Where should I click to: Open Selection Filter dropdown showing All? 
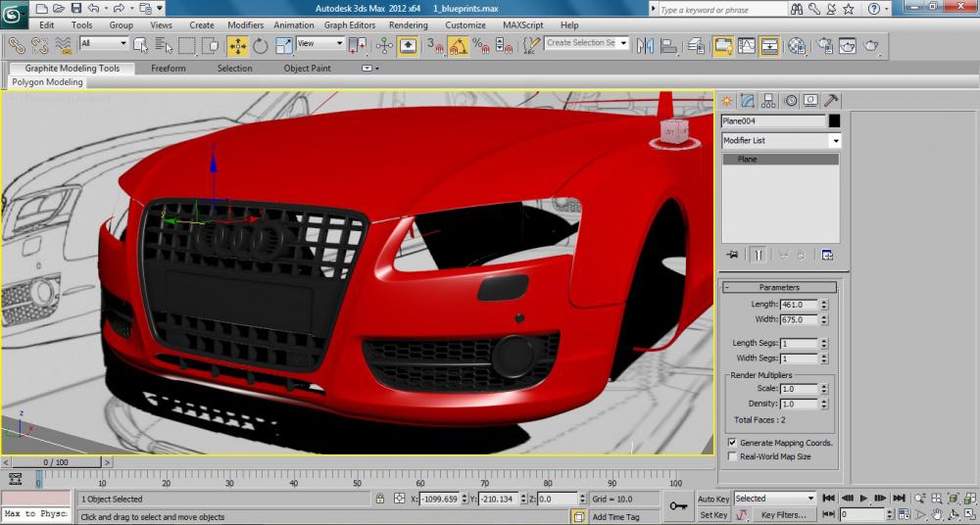point(104,43)
